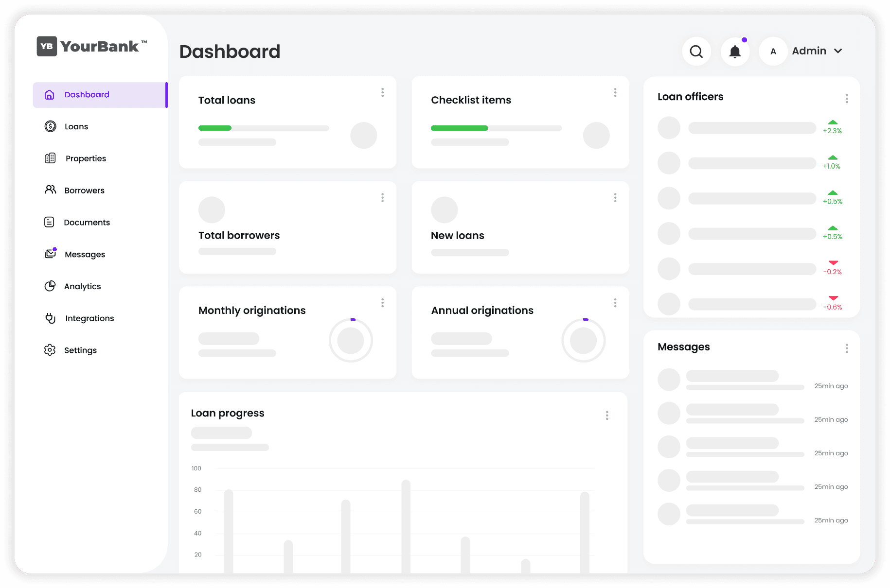Click the 100 label on chart axis
This screenshot has height=588, width=890.
pyautogui.click(x=196, y=468)
